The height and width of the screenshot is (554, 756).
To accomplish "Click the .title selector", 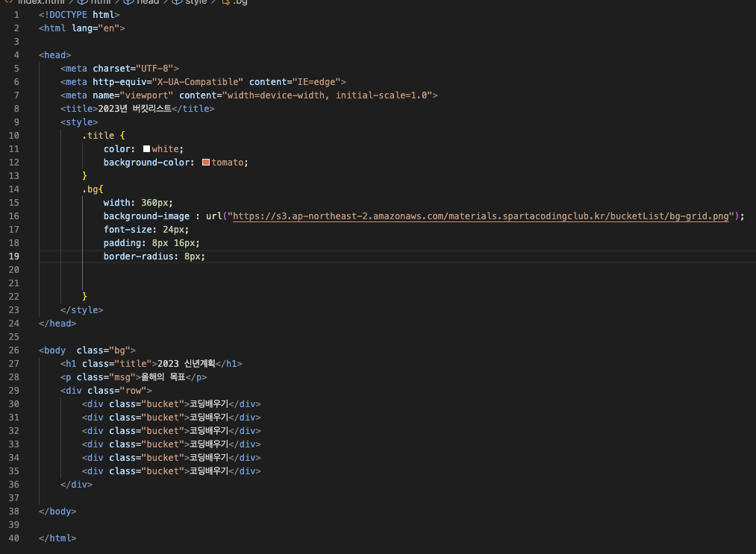I will (99, 136).
